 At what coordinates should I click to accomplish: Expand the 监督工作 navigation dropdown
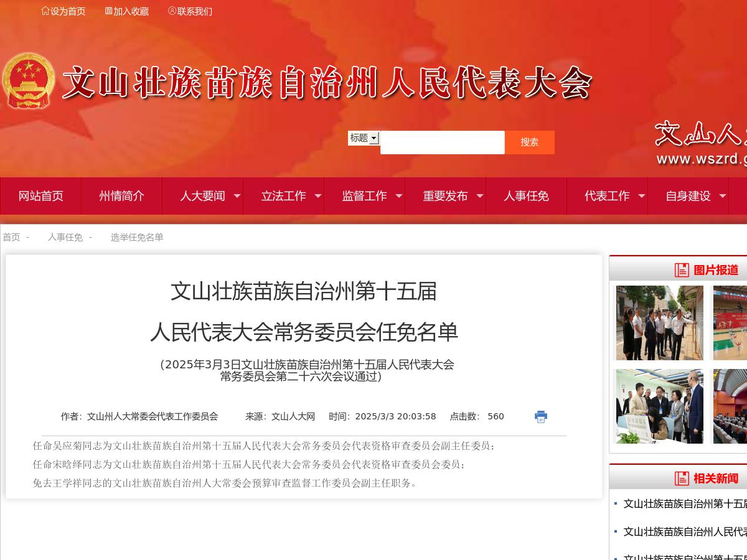click(x=398, y=196)
